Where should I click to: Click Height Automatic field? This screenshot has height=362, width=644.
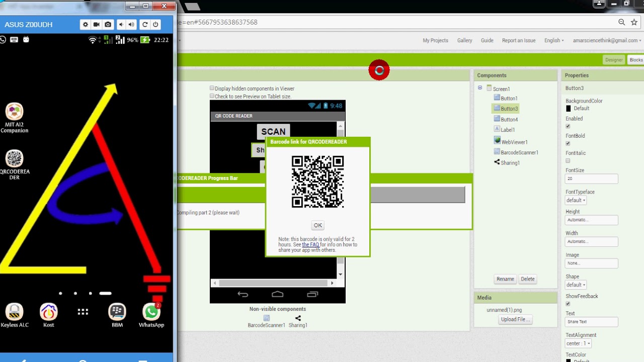point(592,220)
